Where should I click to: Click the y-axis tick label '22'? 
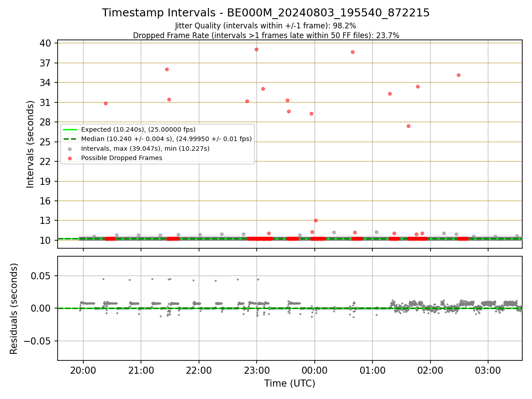point(46,162)
